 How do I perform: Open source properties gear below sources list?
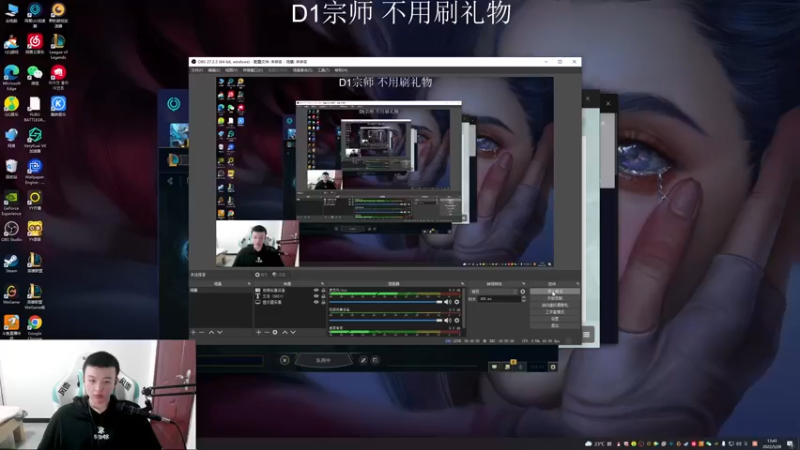(275, 333)
